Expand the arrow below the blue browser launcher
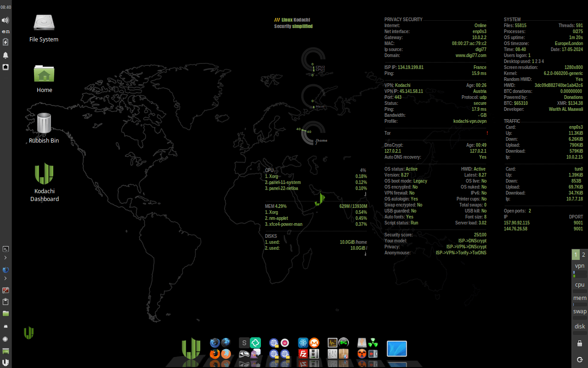The image size is (588, 368). coord(6,278)
